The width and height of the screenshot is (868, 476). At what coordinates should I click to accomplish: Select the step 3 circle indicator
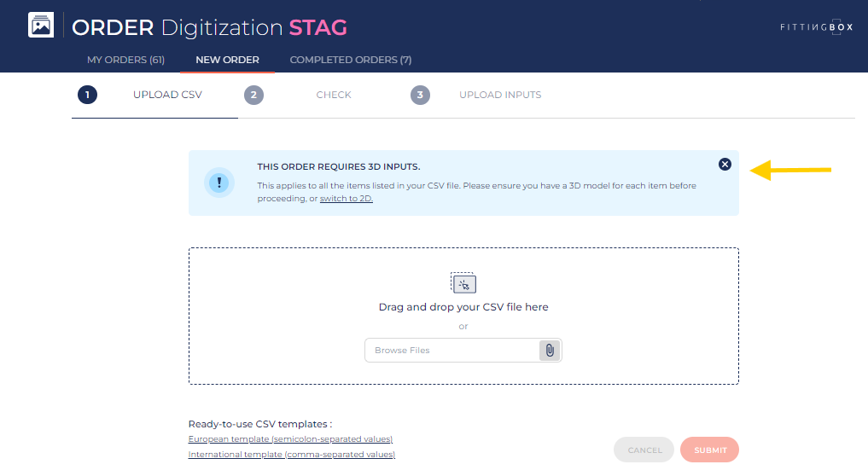419,95
